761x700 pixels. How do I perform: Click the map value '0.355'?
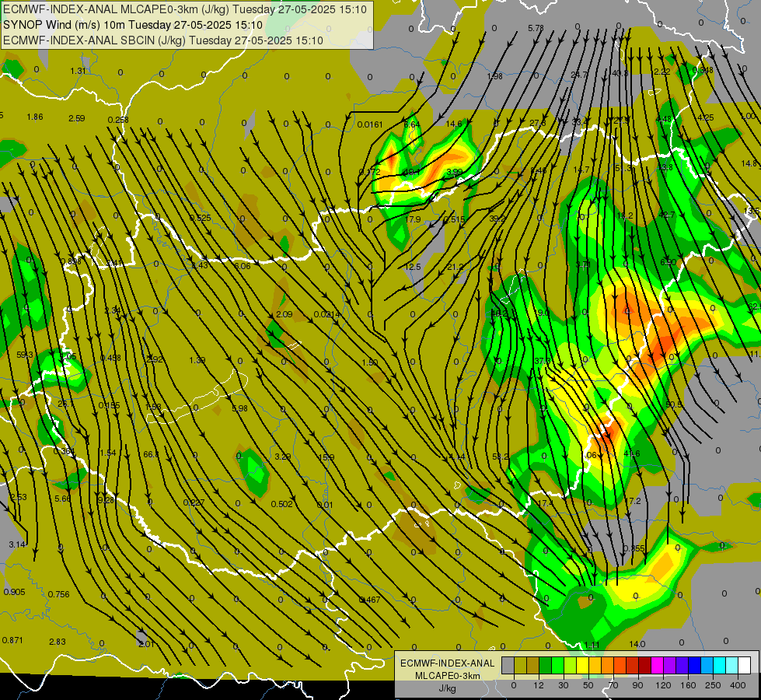tap(634, 548)
